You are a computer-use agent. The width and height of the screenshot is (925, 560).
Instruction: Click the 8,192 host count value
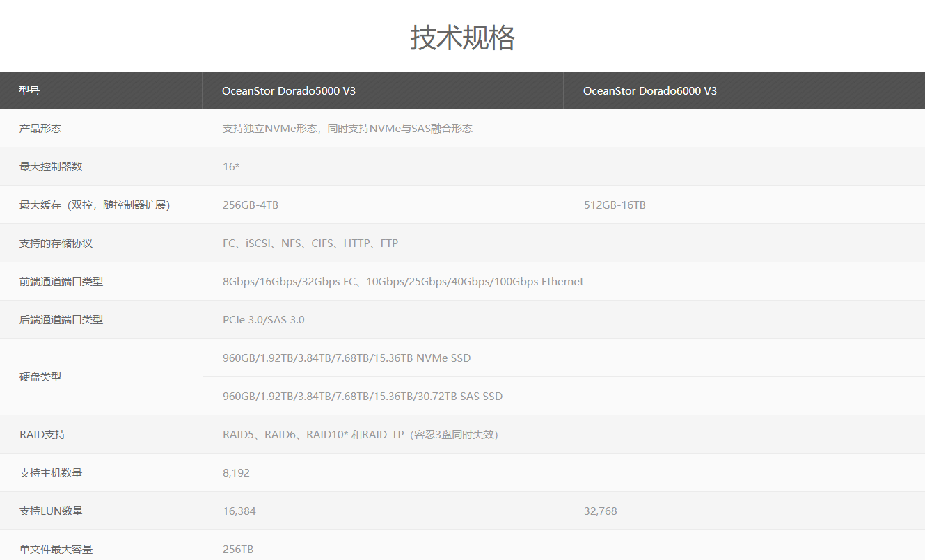(236, 473)
